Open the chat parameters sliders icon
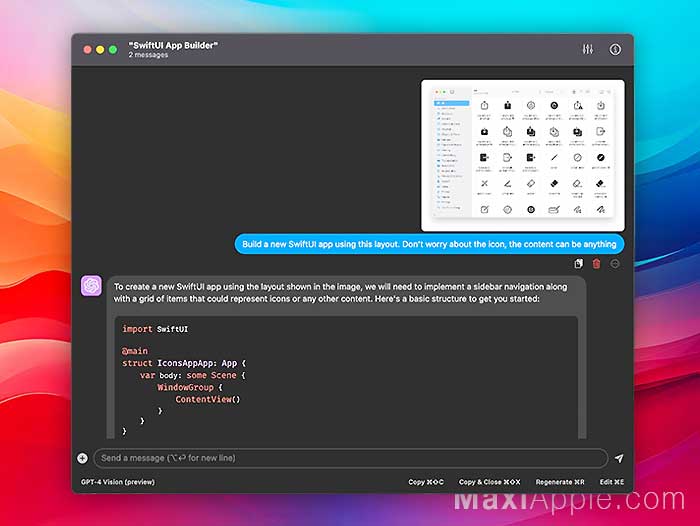700x526 pixels. [x=588, y=49]
